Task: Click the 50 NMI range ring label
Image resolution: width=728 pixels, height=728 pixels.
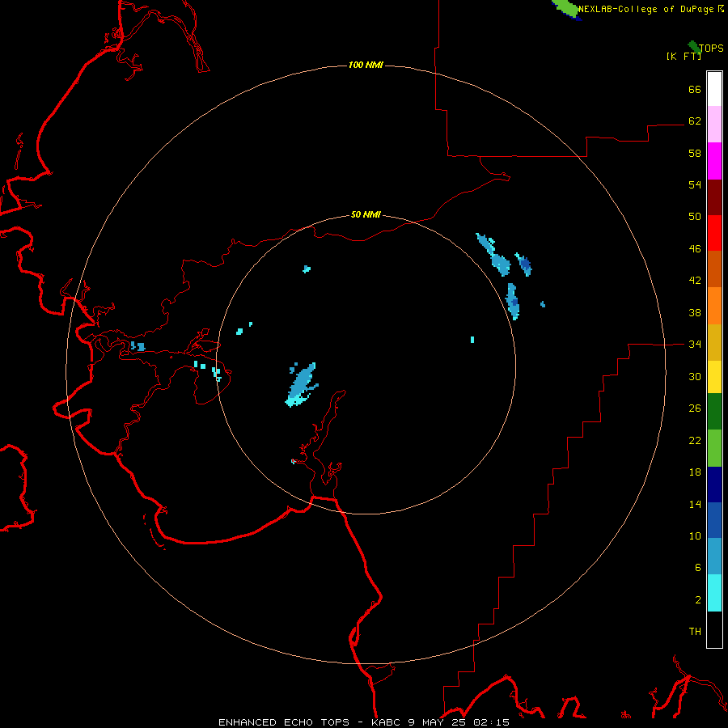Action: point(366,214)
